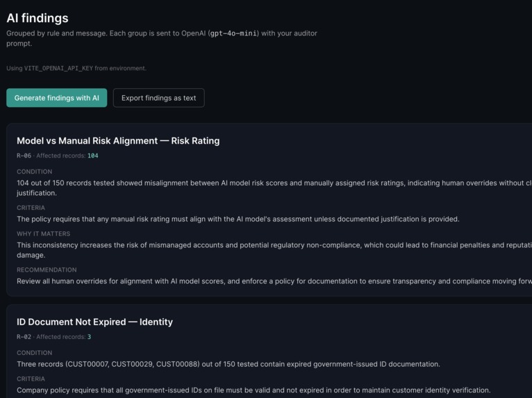This screenshot has height=398, width=532.
Task: Click text '104 out of 150 records tested'
Action: [x=66, y=183]
